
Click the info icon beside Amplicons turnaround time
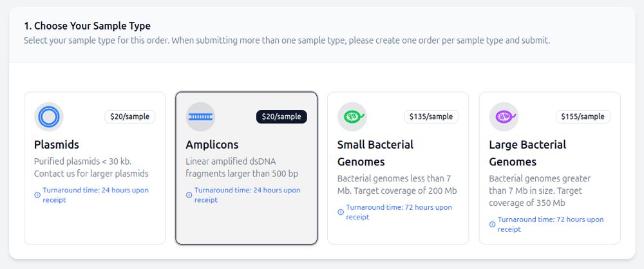(189, 195)
